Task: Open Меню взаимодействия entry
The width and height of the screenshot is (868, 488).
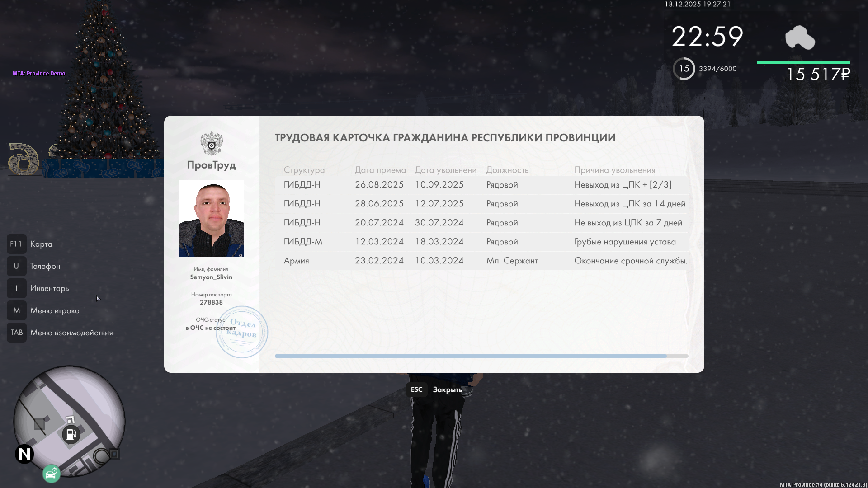Action: pyautogui.click(x=71, y=333)
